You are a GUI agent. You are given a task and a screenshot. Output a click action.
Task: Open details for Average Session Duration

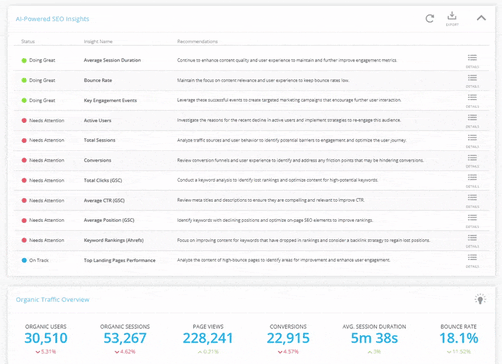(472, 60)
